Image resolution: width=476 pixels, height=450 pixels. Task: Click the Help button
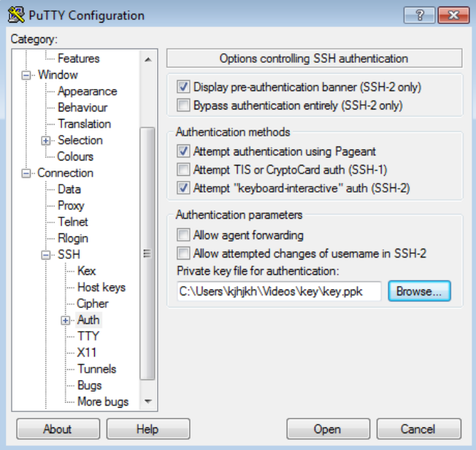pyautogui.click(x=148, y=429)
